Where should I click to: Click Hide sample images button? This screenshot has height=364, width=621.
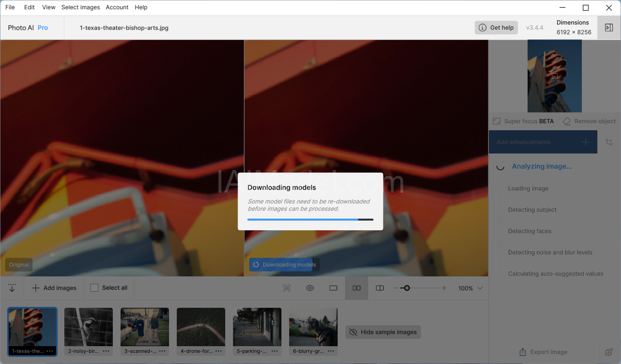pyautogui.click(x=383, y=332)
